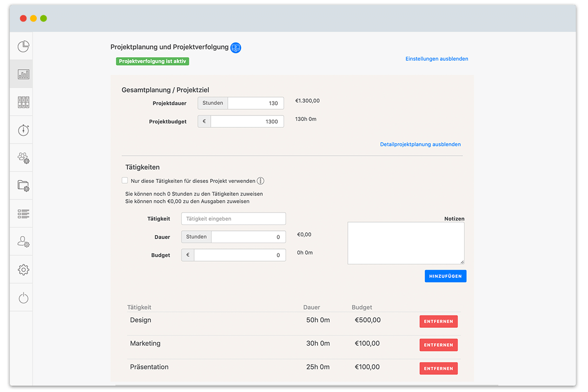
Task: Open the binders archive icon in sidebar
Action: pos(24,102)
